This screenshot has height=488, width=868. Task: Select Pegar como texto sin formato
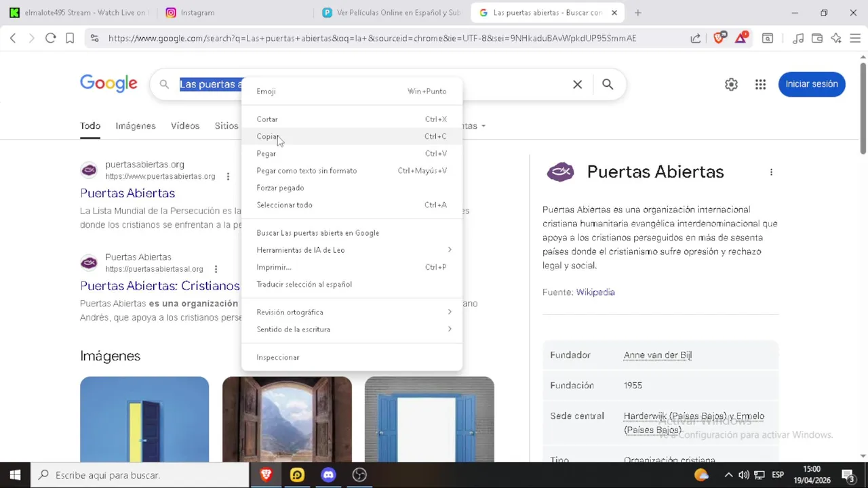[352, 171]
